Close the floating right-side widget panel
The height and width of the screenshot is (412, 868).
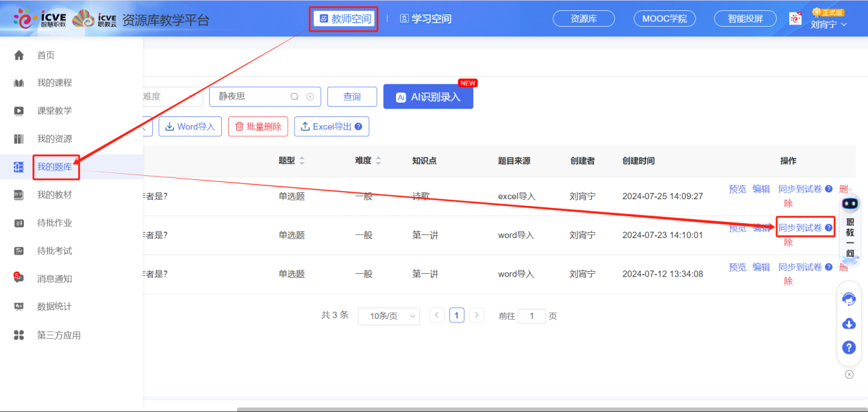[850, 374]
